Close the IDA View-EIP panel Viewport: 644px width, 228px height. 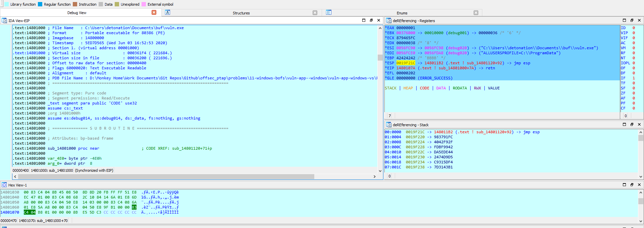coord(379,20)
